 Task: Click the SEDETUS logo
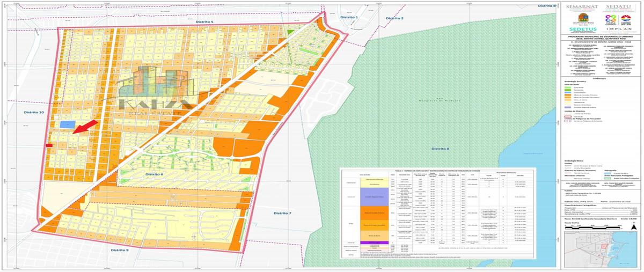(583, 30)
